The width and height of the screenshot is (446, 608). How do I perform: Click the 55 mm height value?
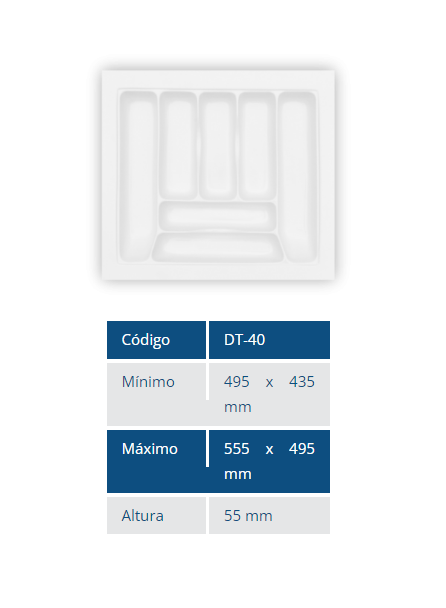(x=270, y=516)
